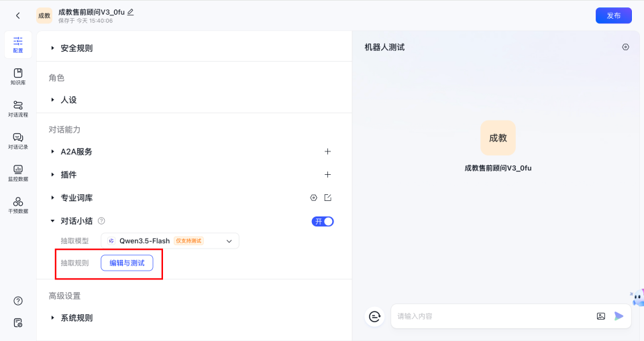Open the 监控数据 sidebar section
Screen dimensions: 644x341
tap(18, 173)
